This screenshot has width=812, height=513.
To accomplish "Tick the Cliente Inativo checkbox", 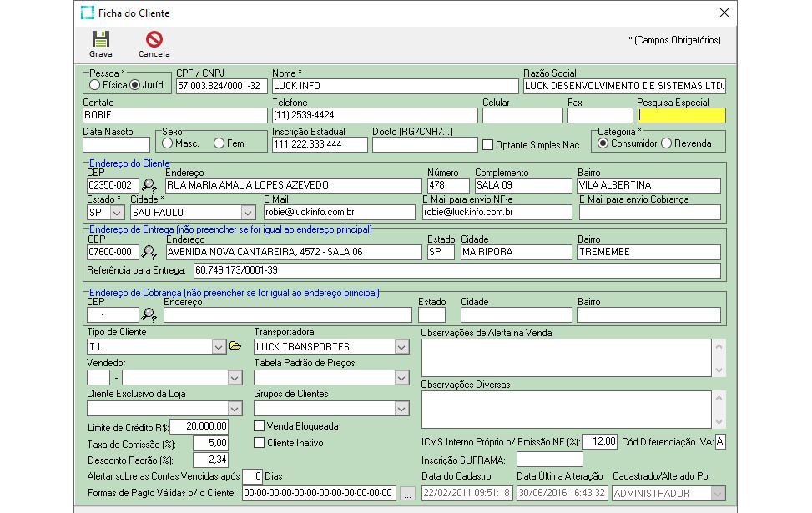I will (x=260, y=443).
